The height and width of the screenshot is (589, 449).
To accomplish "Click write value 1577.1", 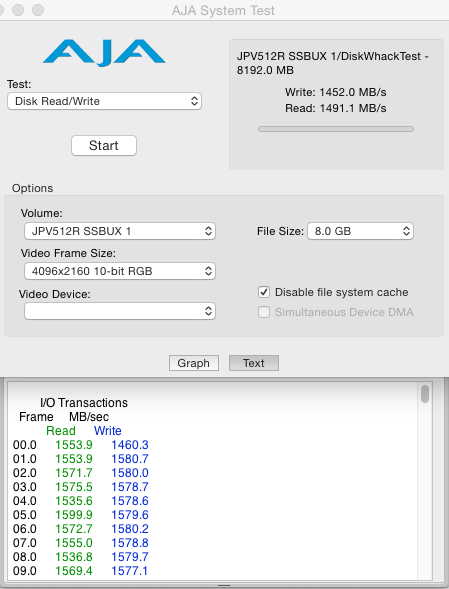I will [x=130, y=571].
